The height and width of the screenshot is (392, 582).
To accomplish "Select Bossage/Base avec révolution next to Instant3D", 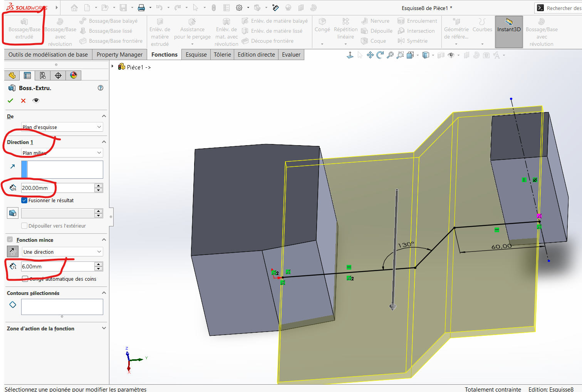I will (542, 32).
